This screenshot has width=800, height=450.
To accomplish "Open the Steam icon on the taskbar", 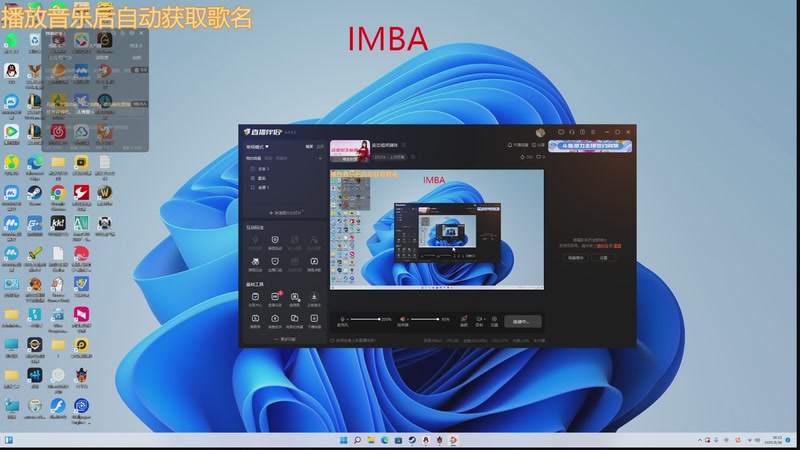I will [412, 440].
